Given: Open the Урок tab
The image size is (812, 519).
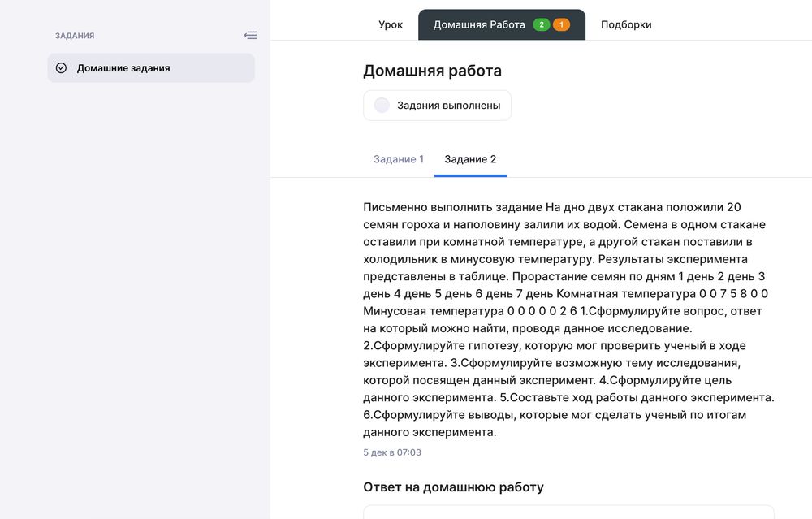Looking at the screenshot, I should [391, 25].
